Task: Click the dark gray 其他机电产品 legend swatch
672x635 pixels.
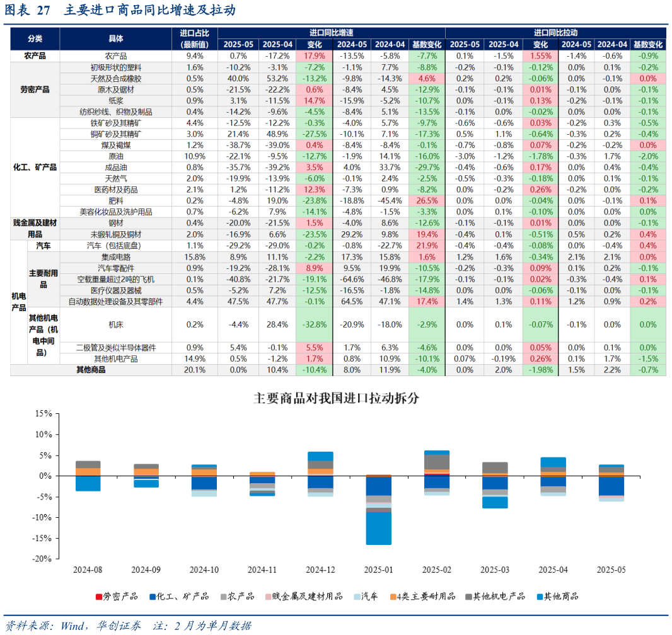Action: click(468, 597)
